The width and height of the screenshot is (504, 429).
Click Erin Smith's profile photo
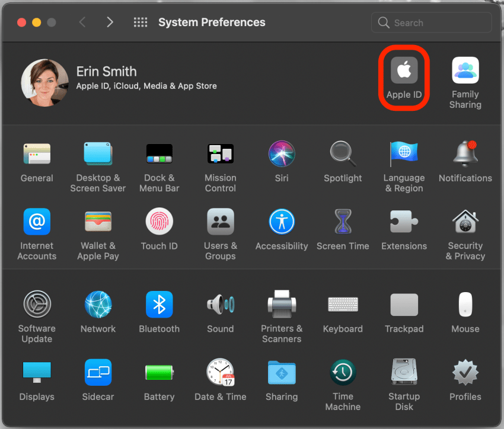click(x=45, y=82)
